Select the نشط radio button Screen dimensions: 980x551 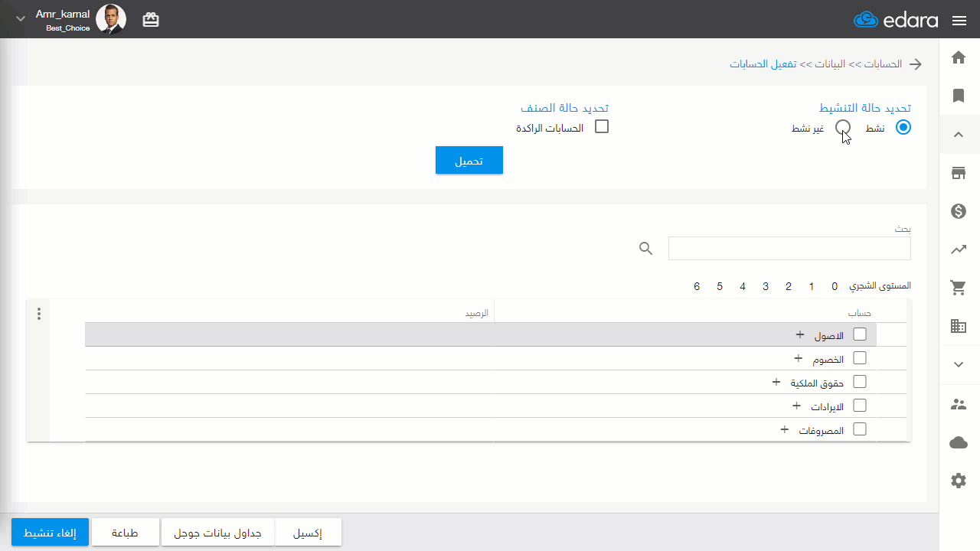[903, 128]
